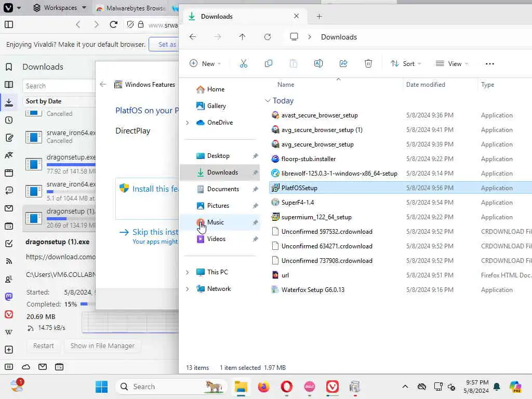The height and width of the screenshot is (399, 532).
Task: Click Show in File Manager button
Action: [x=102, y=345]
